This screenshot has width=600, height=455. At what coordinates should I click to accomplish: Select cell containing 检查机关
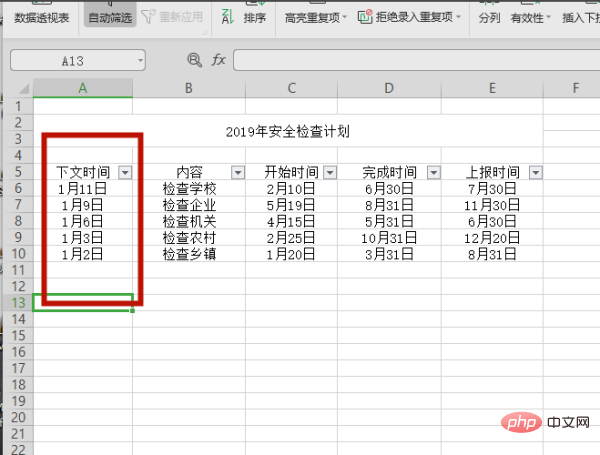(x=189, y=222)
